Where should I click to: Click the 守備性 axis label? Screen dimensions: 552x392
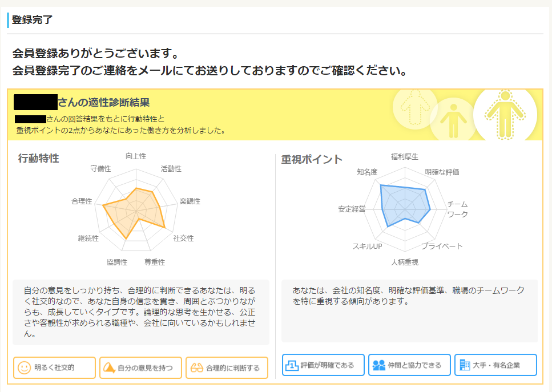click(x=100, y=169)
